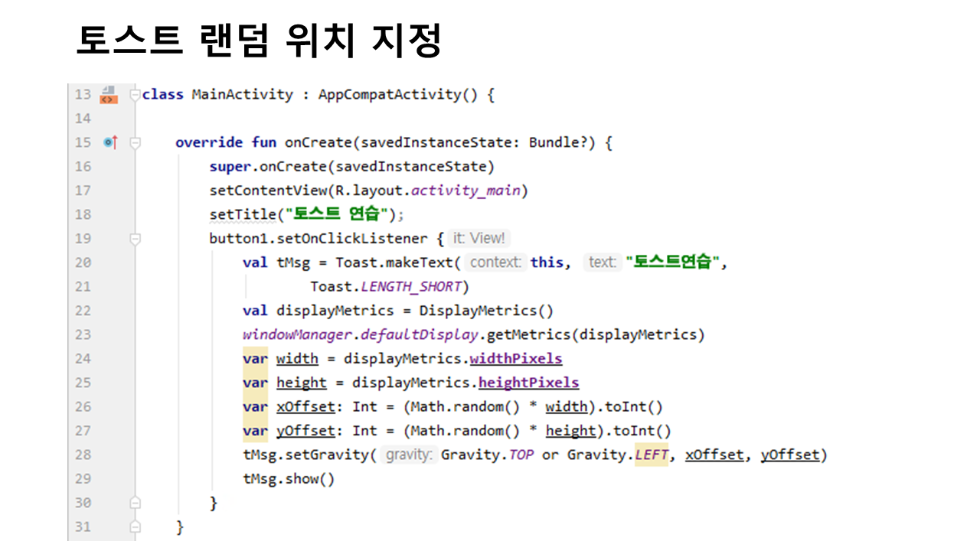The width and height of the screenshot is (980, 551).
Task: Click line number 22 in the gutter
Action: coord(83,311)
